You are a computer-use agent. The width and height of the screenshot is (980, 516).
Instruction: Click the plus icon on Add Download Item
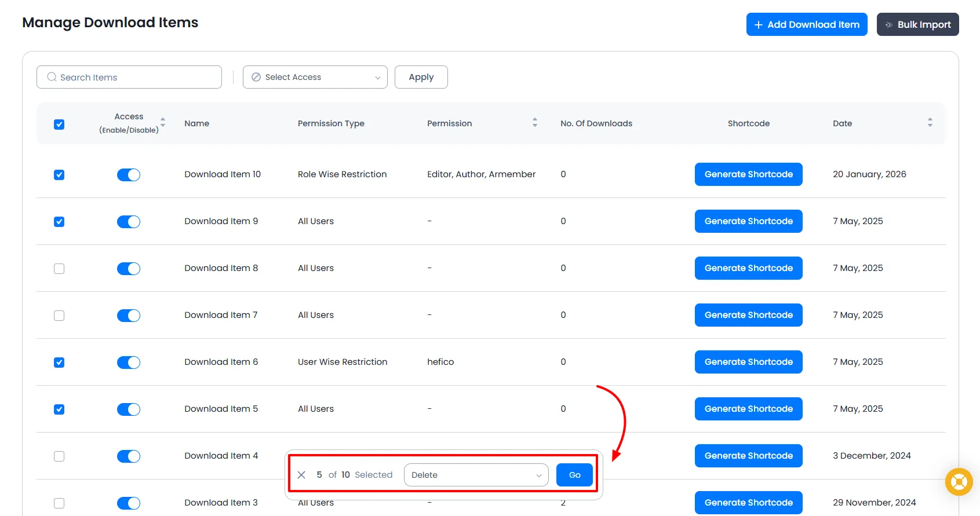(758, 25)
